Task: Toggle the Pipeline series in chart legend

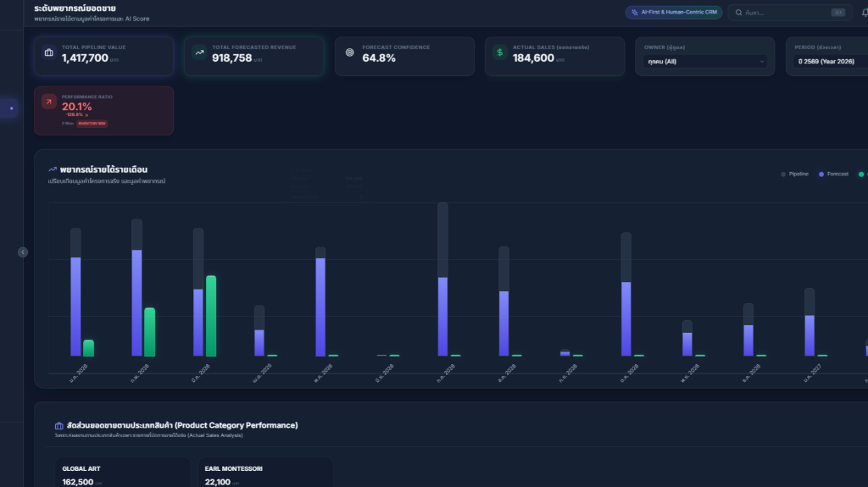Action: pyautogui.click(x=794, y=174)
